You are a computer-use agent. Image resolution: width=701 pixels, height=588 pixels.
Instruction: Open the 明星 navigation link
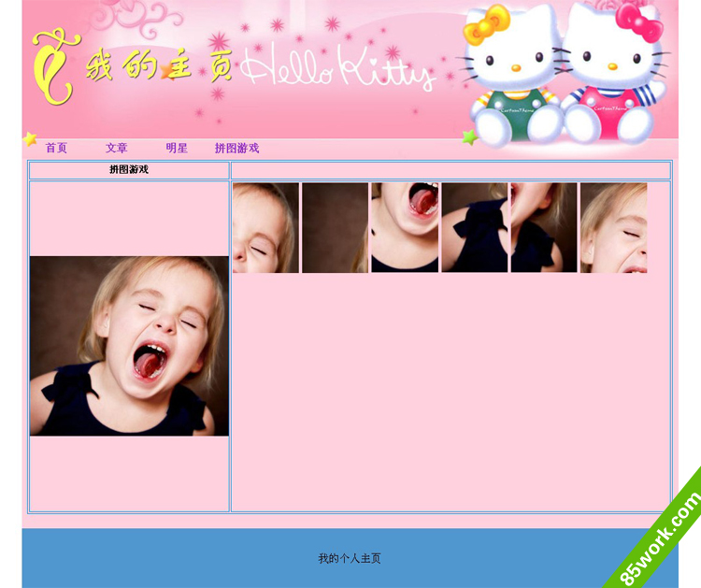177,148
